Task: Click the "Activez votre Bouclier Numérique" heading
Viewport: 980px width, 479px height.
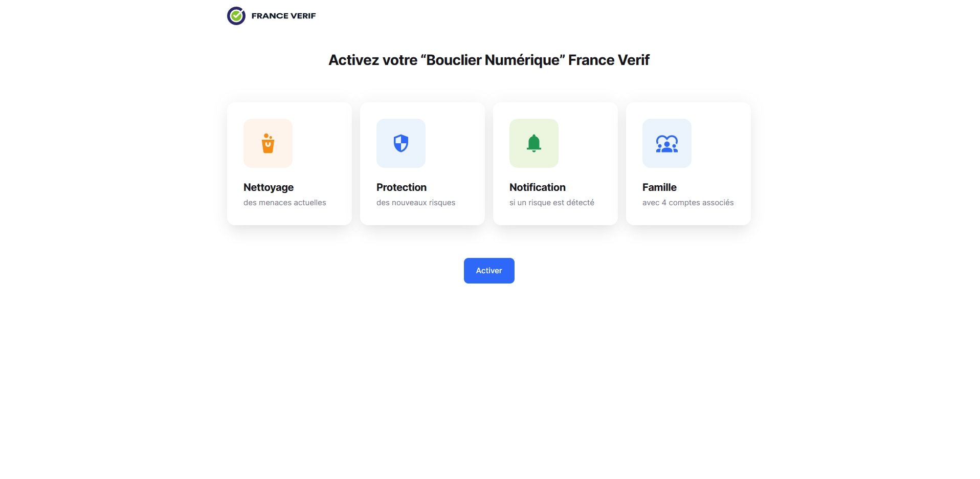Action: [489, 60]
